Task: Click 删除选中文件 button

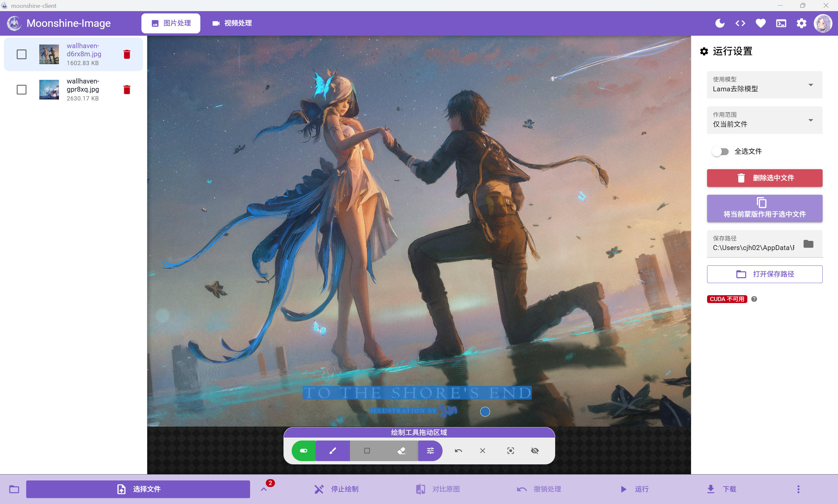Action: [764, 178]
